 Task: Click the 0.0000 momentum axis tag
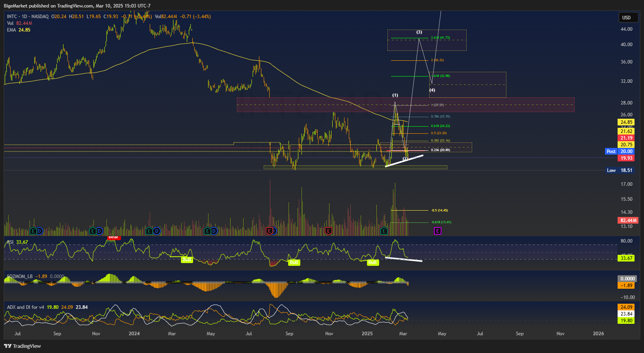(x=627, y=279)
